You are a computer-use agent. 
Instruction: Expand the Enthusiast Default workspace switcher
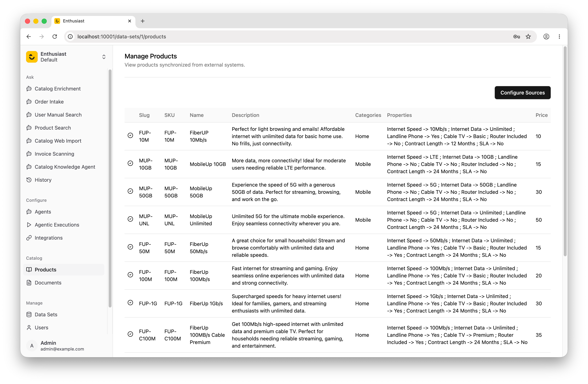tap(104, 57)
